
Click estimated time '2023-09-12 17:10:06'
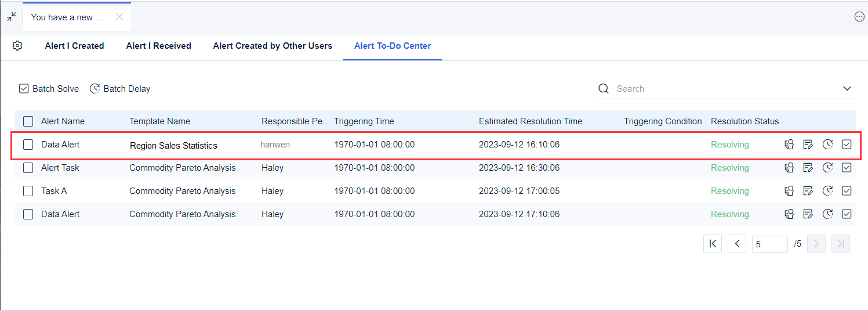pyautogui.click(x=519, y=214)
